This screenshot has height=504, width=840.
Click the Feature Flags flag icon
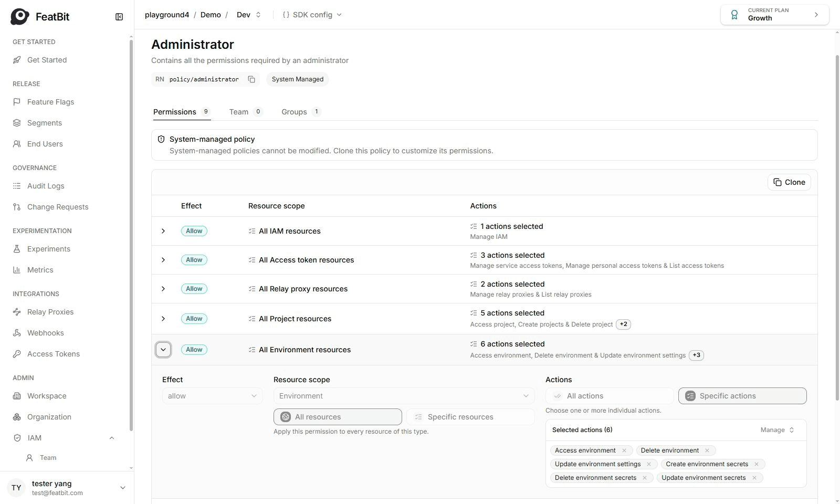tap(17, 102)
